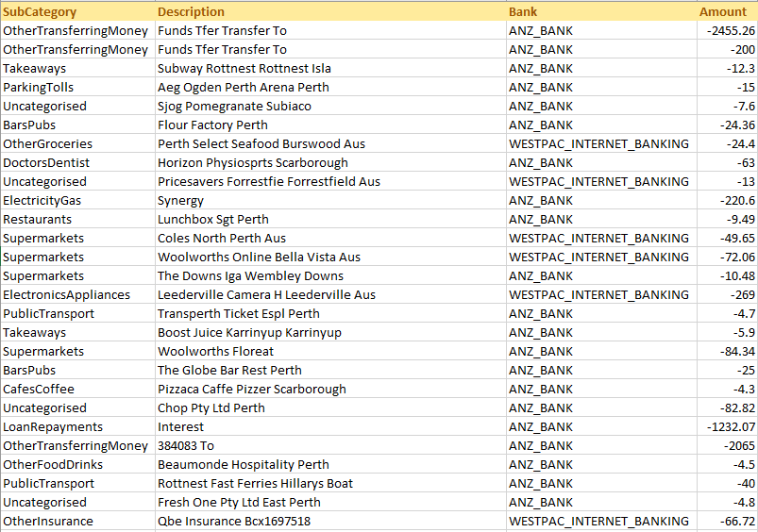Select the amount -82.82 cell
Image resolution: width=758 pixels, height=532 pixels.
point(728,407)
